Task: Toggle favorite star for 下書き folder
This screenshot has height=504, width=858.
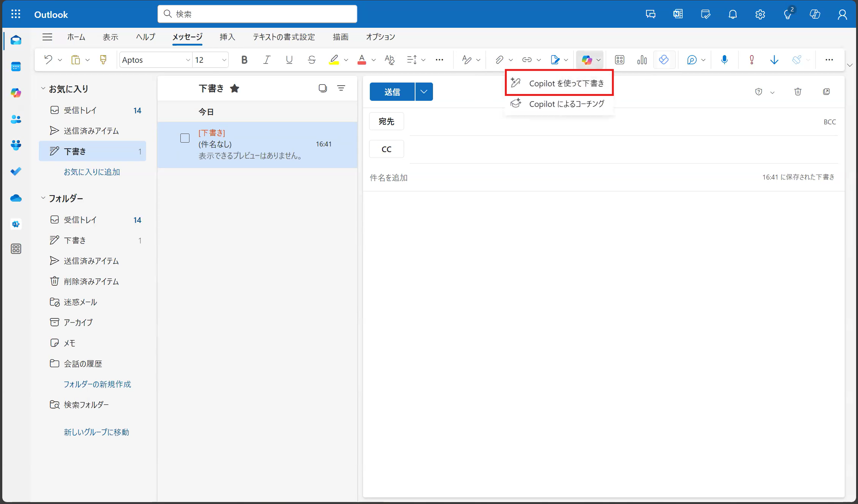Action: click(x=234, y=89)
